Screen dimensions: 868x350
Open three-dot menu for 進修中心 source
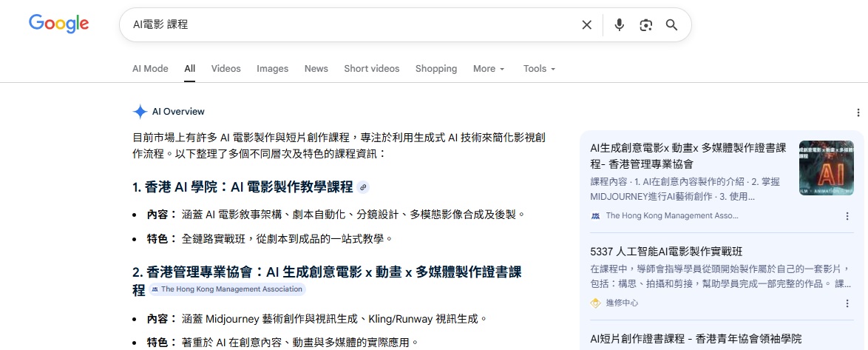point(847,303)
